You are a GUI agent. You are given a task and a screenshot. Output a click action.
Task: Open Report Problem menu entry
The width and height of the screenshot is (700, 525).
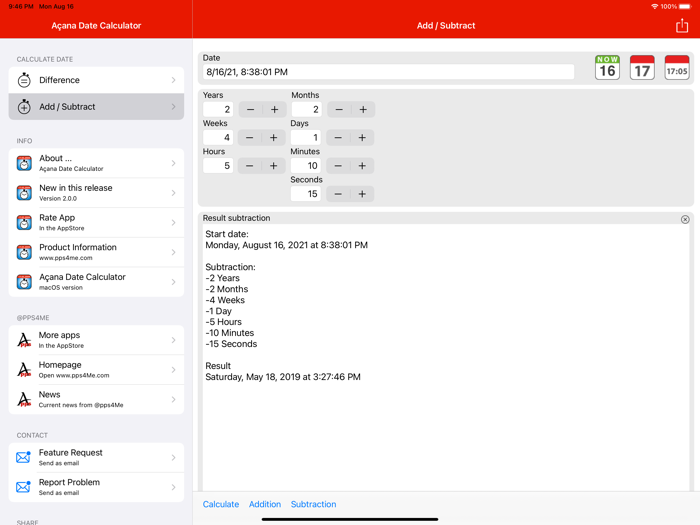pos(96,487)
